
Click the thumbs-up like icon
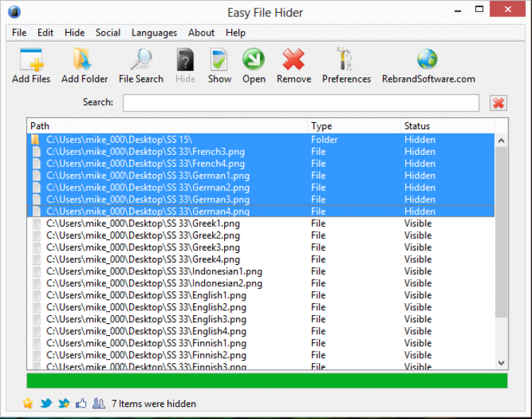81,403
